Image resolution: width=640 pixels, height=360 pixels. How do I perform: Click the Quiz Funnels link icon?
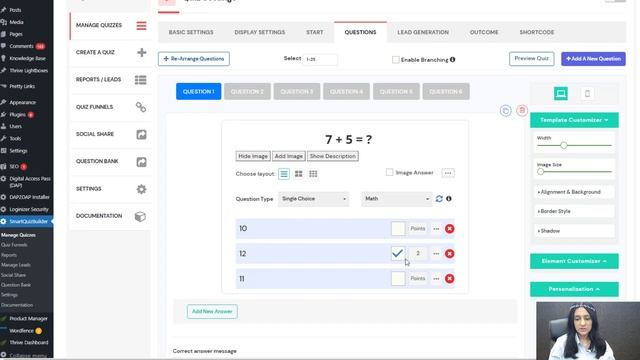[141, 107]
